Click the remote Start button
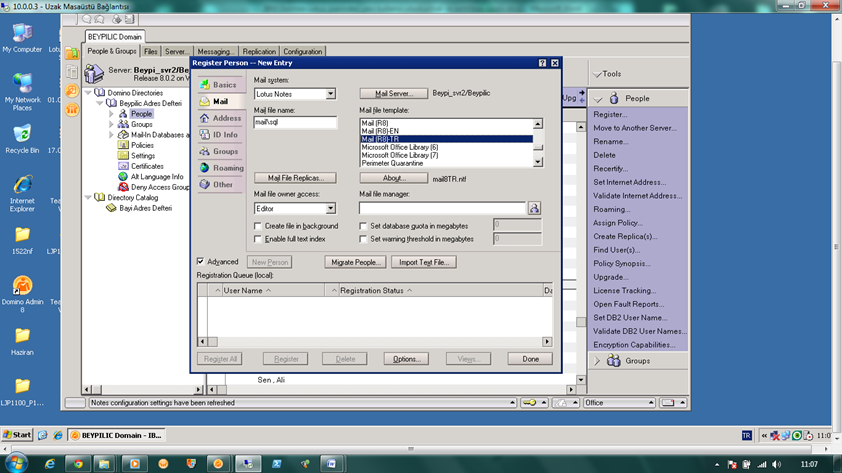The image size is (842, 473). point(17,435)
